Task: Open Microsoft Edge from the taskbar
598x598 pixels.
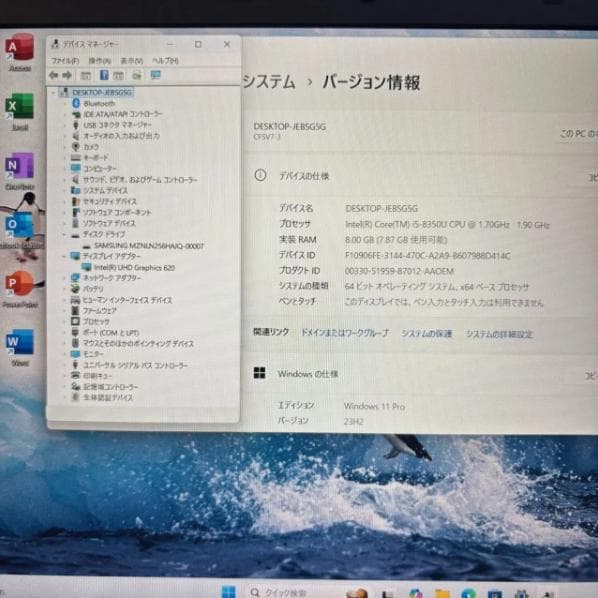Action: point(468,593)
